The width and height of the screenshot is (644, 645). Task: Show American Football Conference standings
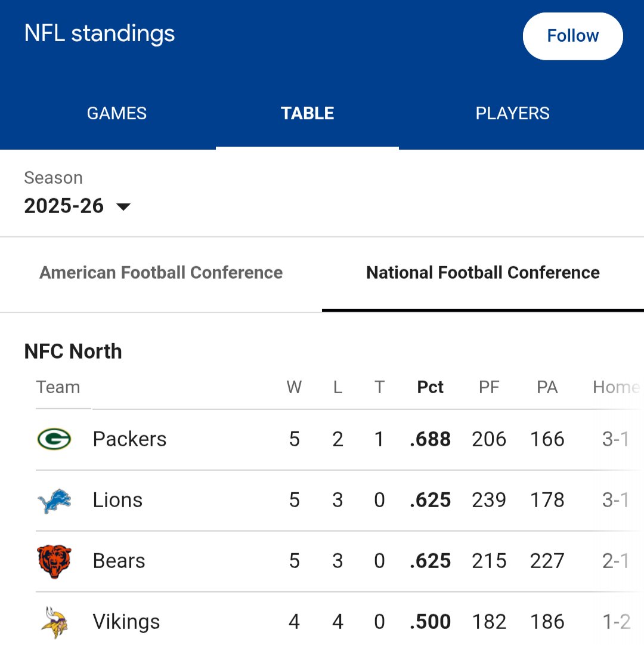(x=161, y=273)
